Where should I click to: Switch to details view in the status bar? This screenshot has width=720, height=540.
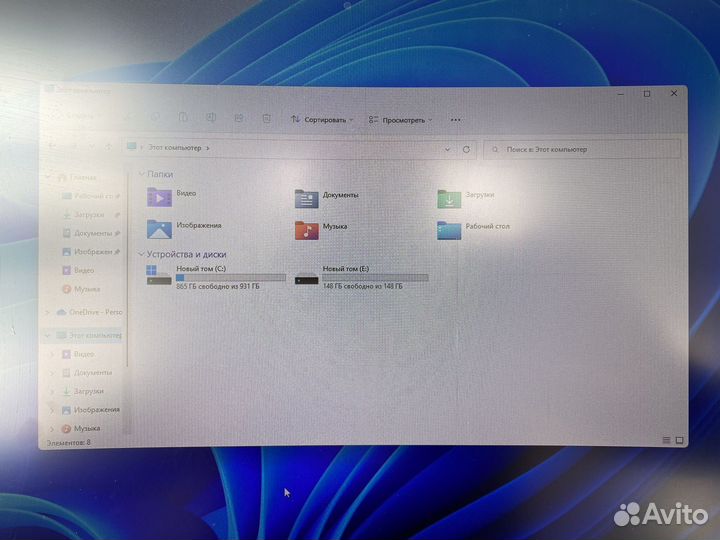point(666,440)
